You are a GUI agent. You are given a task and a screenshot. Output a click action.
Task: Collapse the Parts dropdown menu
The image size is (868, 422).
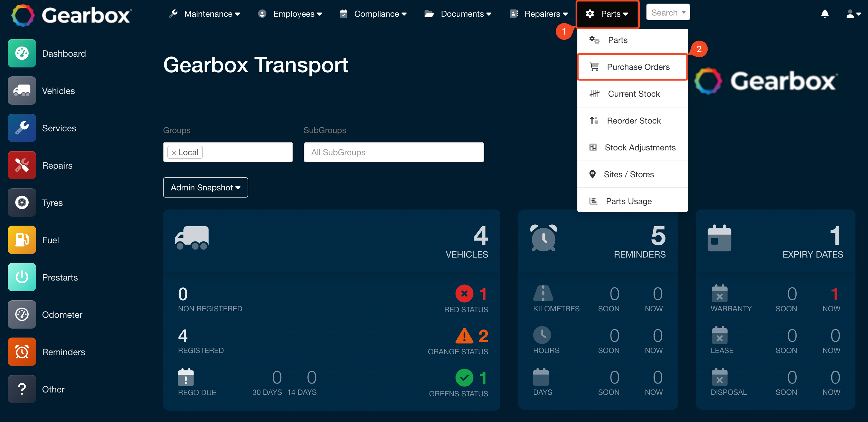(x=607, y=14)
